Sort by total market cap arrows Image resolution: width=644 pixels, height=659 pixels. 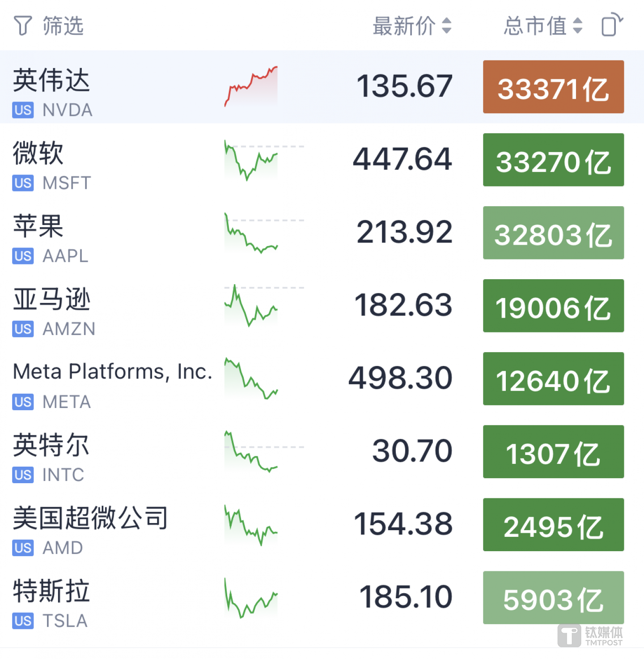(x=577, y=26)
